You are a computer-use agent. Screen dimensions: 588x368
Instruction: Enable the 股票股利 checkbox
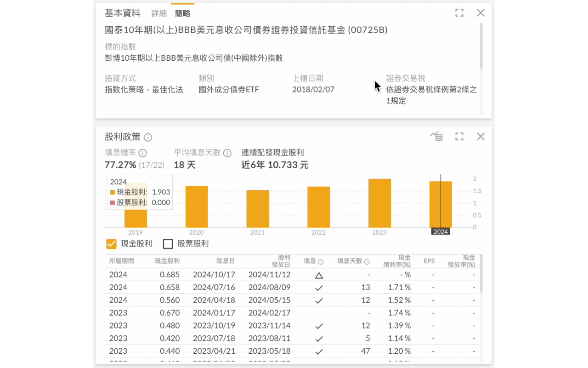[x=168, y=244]
